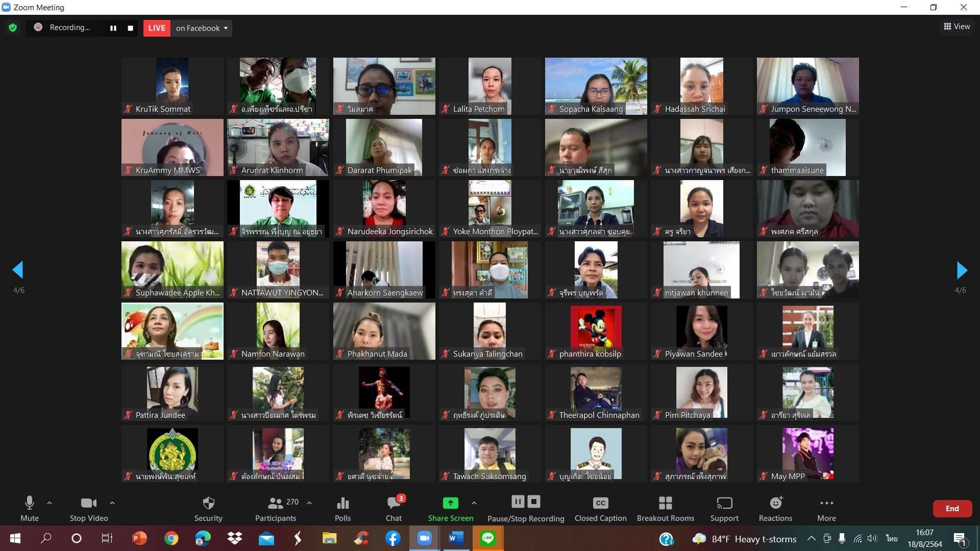Open the Breakout Rooms icon

[x=665, y=504]
